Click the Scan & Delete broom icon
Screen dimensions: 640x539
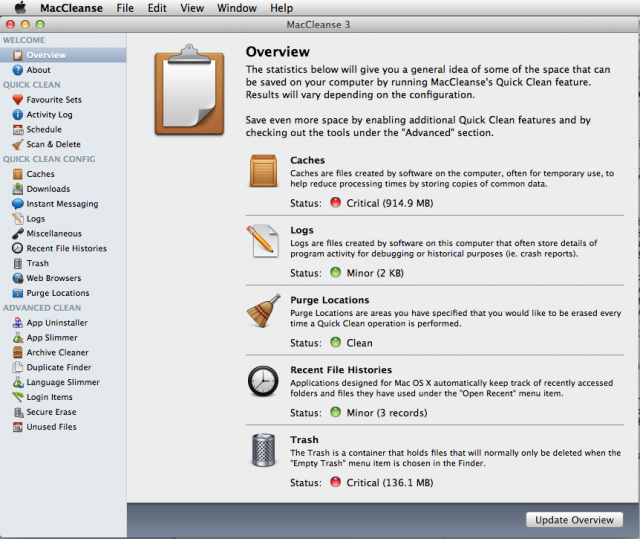coord(18,144)
